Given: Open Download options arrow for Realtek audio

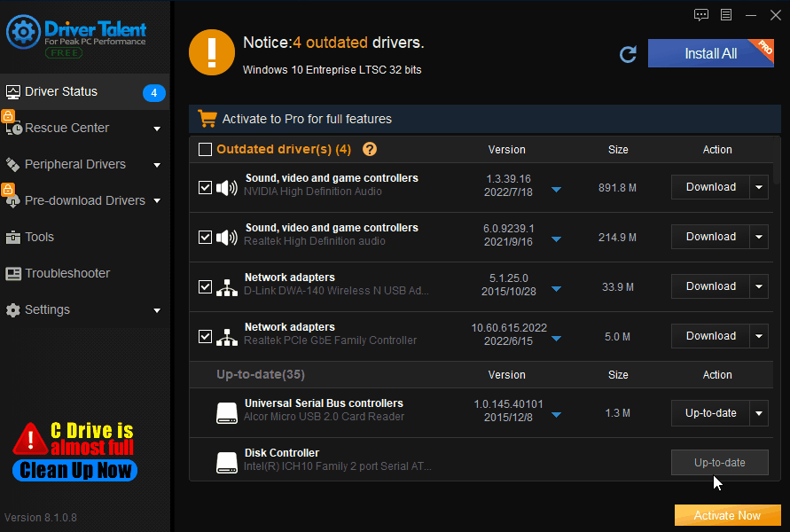Looking at the screenshot, I should [759, 237].
